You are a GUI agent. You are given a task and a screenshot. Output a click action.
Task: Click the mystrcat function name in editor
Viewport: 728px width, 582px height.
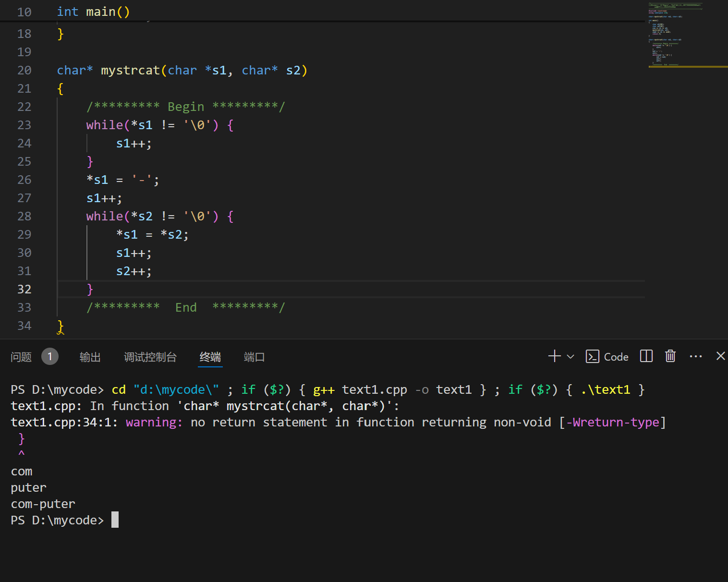coord(130,71)
